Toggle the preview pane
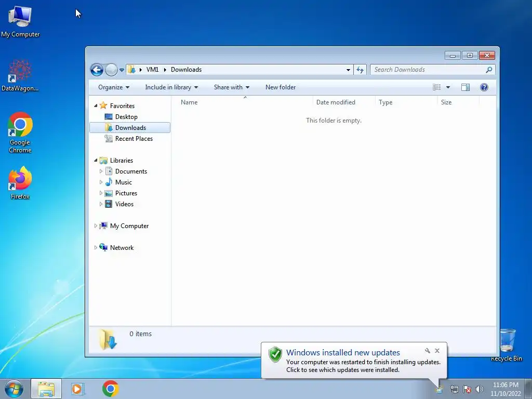532x399 pixels. 465,87
